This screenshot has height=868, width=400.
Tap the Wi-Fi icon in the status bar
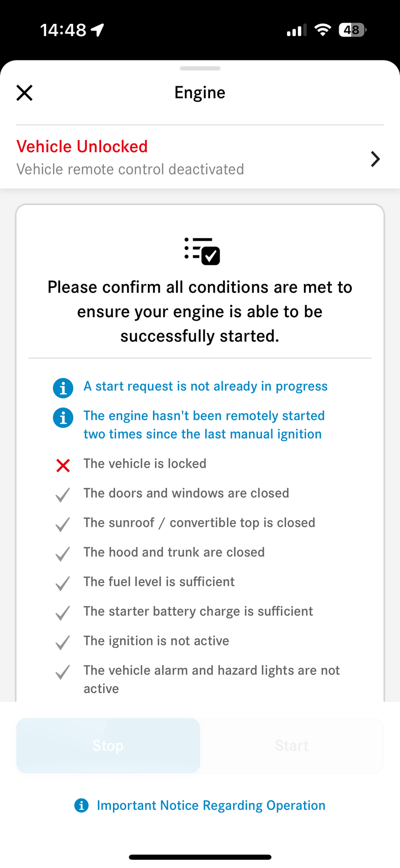click(x=323, y=30)
